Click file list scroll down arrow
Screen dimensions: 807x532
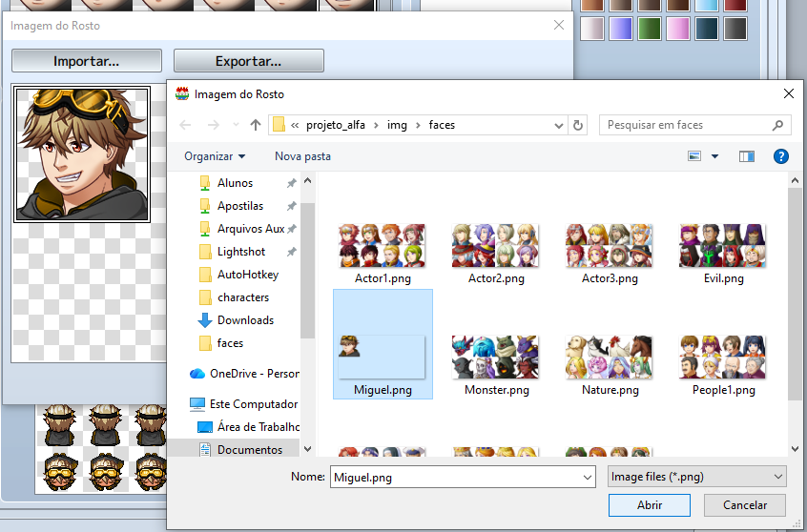point(795,449)
